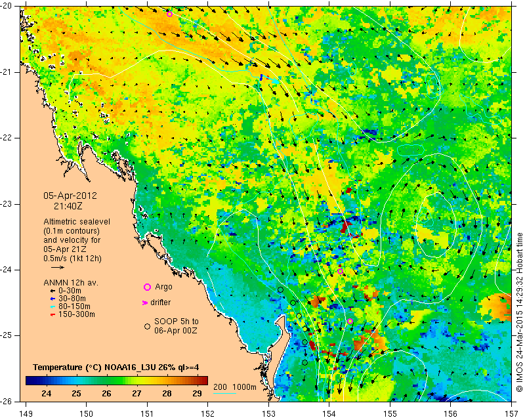Click the '150-300m' depth label
The height and width of the screenshot is (420, 525).
click(x=77, y=314)
